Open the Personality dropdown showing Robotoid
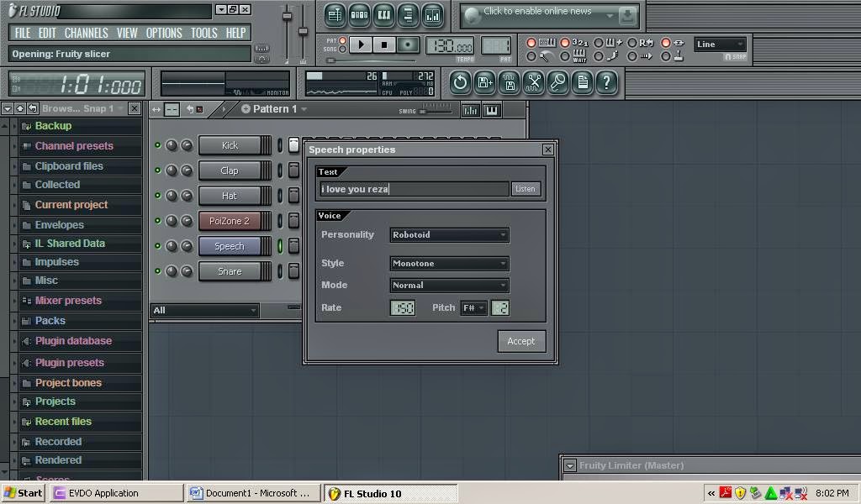 (449, 234)
